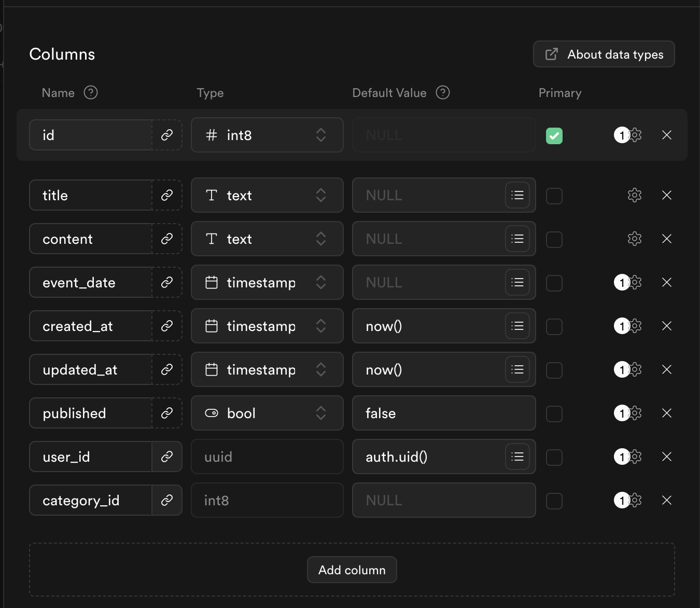Screen dimensions: 700x608
Task: Focus the content column name field
Action: [91, 239]
